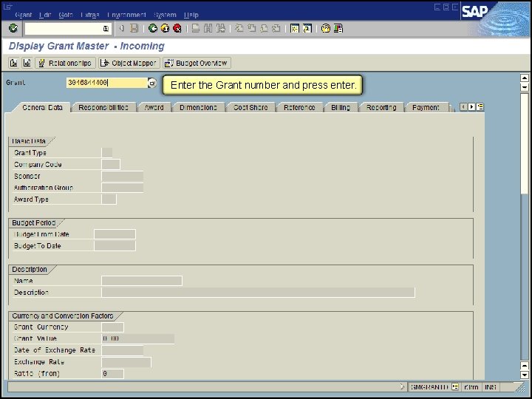Click the First Page icon
This screenshot has width=532, height=399.
pos(239,29)
